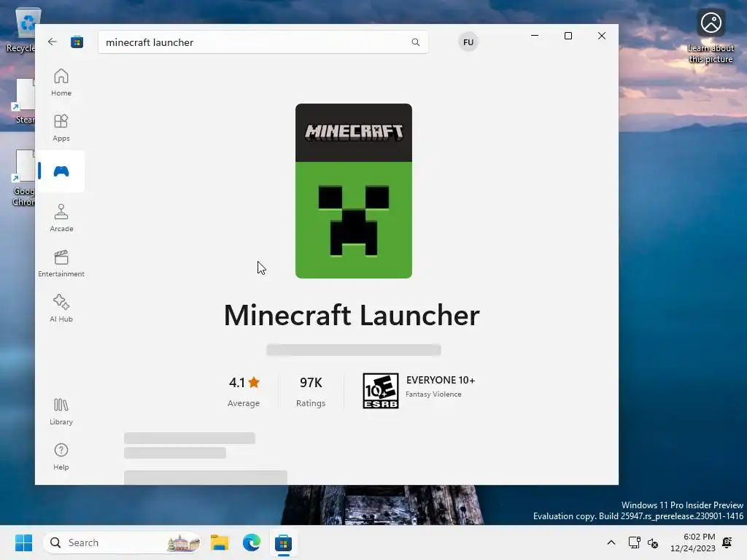Minimize the Microsoft Store window

tap(535, 36)
